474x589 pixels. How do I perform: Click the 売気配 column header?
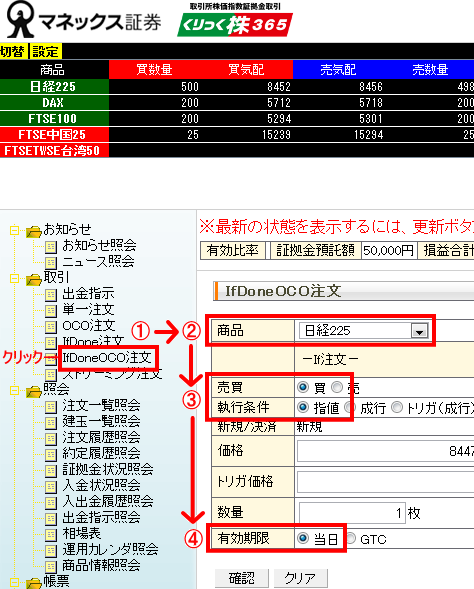(338, 69)
